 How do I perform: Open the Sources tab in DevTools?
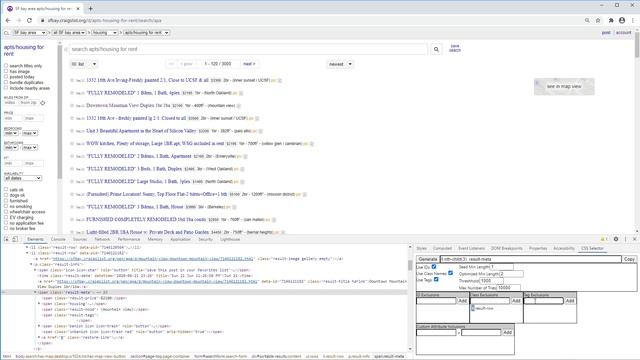(80, 239)
